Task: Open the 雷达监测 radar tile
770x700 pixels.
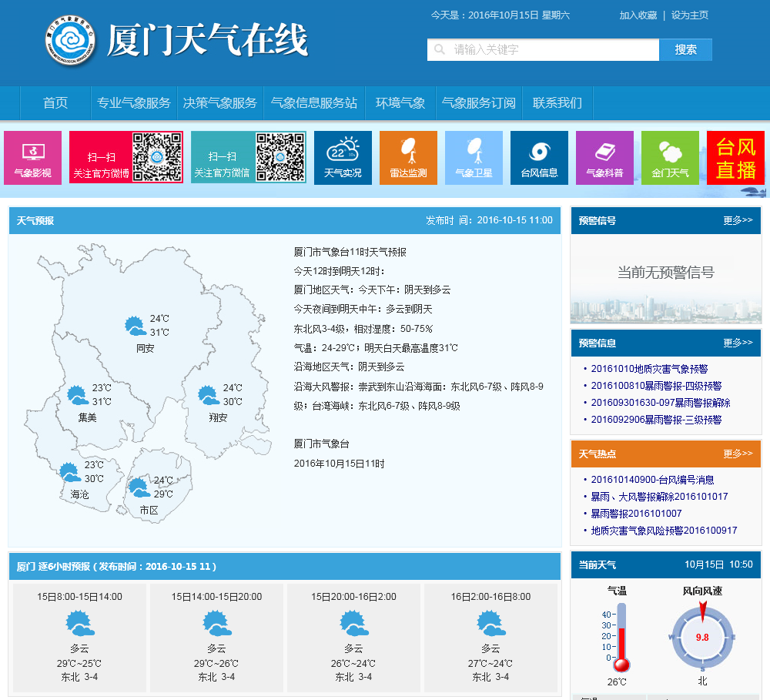Action: 408,158
